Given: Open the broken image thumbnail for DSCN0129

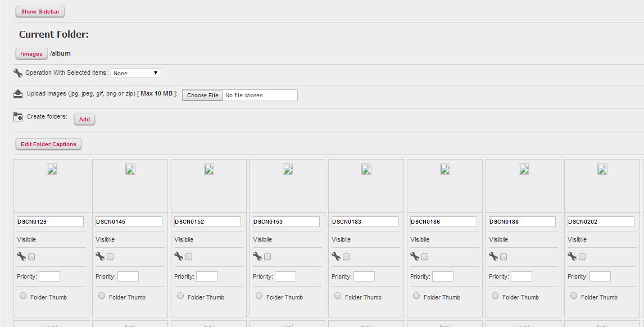Looking at the screenshot, I should 51,169.
